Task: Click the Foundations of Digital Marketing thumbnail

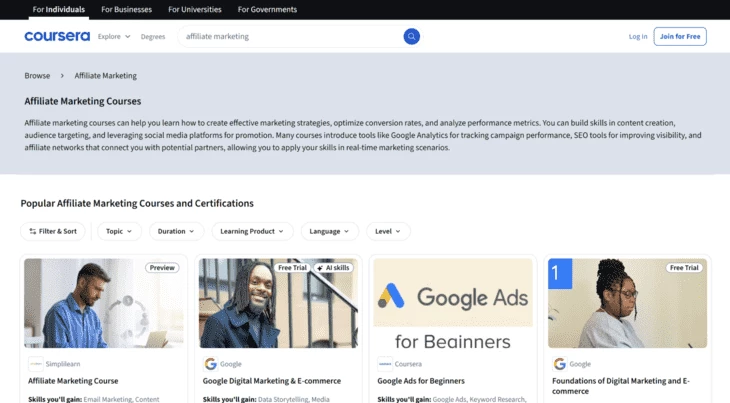Action: pyautogui.click(x=628, y=303)
